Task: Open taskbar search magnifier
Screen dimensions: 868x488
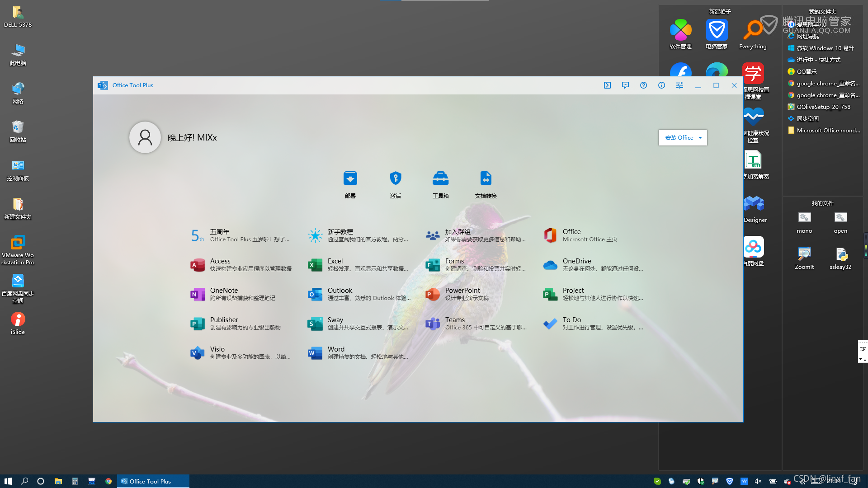Action: [x=24, y=481]
